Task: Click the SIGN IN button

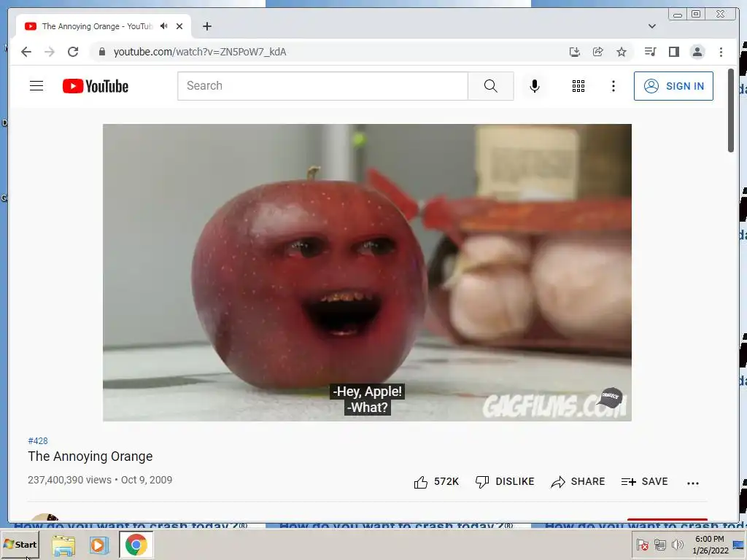Action: [x=673, y=86]
